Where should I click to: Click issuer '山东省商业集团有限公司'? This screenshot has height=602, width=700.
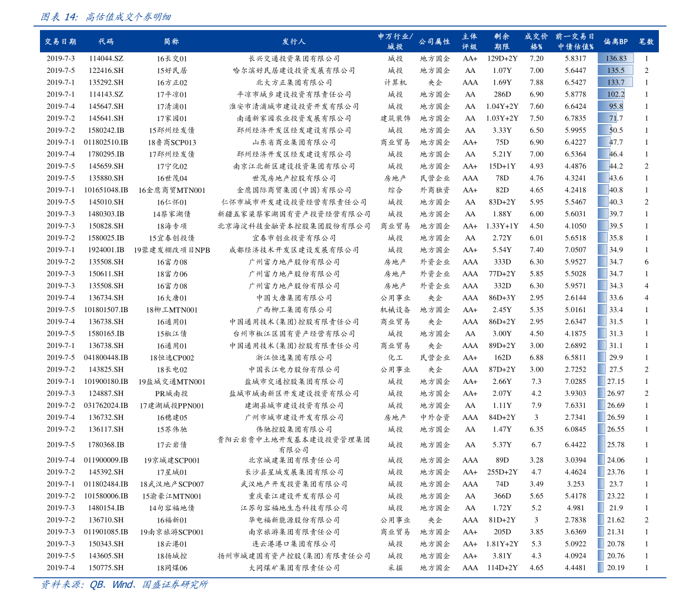coord(294,142)
